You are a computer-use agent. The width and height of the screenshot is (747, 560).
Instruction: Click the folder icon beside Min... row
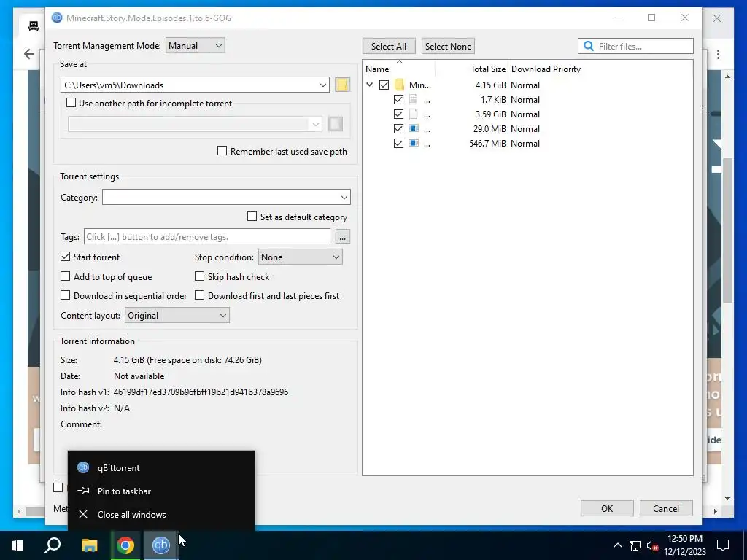(x=399, y=85)
